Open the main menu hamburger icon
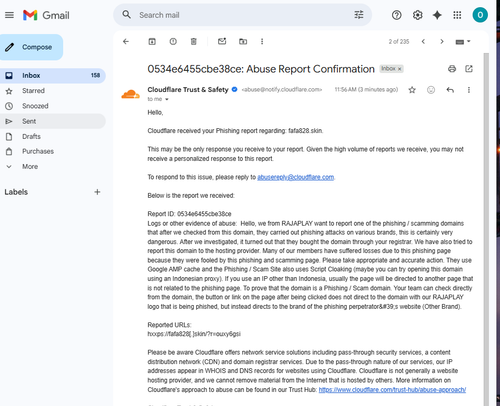The height and width of the screenshot is (406, 500). coord(9,15)
